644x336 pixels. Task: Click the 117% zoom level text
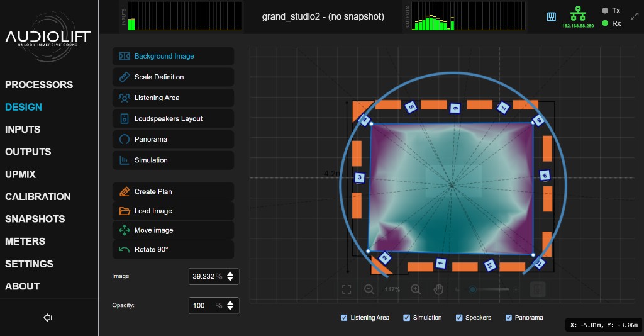(392, 289)
